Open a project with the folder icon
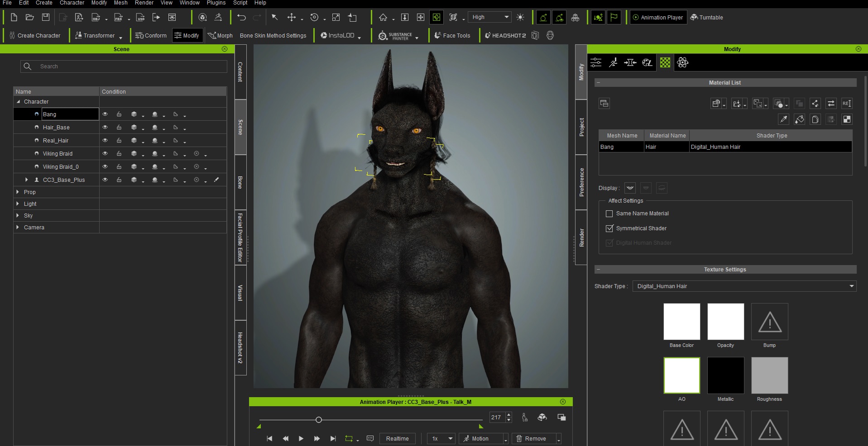The image size is (868, 446). click(x=30, y=17)
